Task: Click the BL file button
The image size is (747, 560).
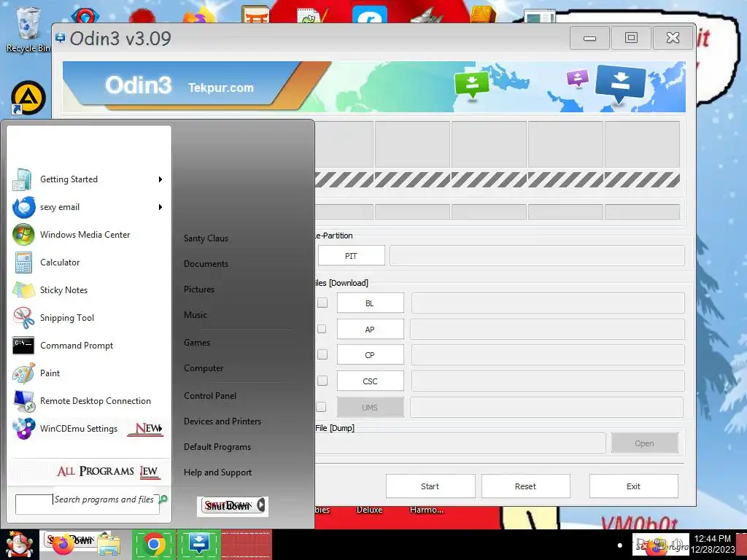Action: [370, 303]
